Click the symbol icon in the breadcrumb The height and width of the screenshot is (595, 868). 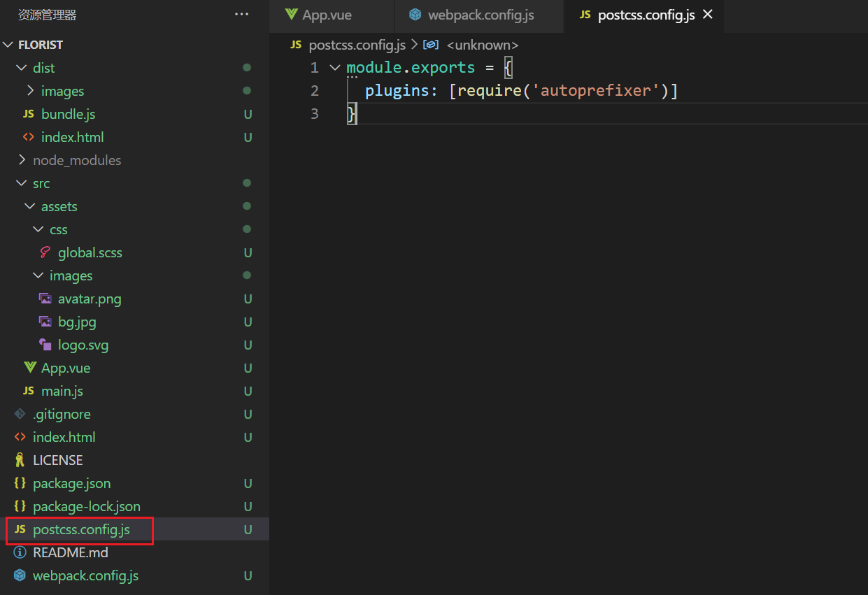tap(431, 45)
